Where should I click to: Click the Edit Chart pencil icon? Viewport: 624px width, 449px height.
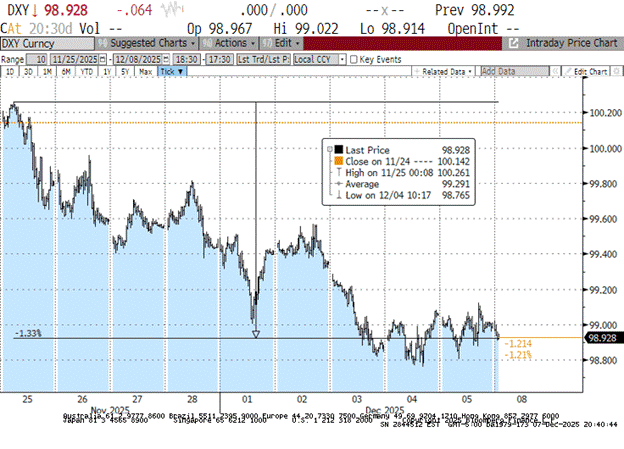(x=565, y=72)
